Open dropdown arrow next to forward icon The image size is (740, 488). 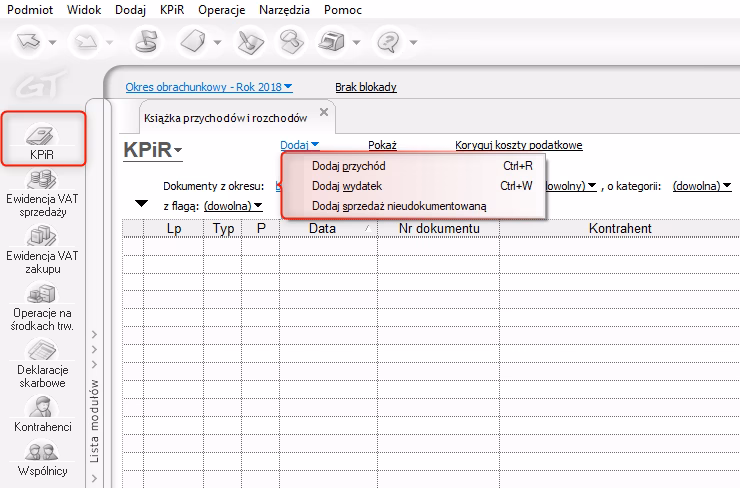click(x=109, y=42)
